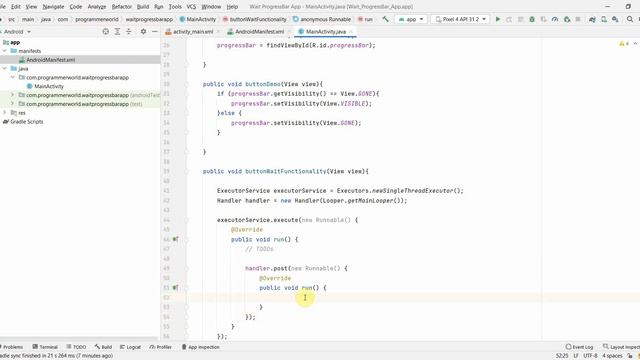
Task: Open the SDK Manager icon
Action: pos(615,19)
